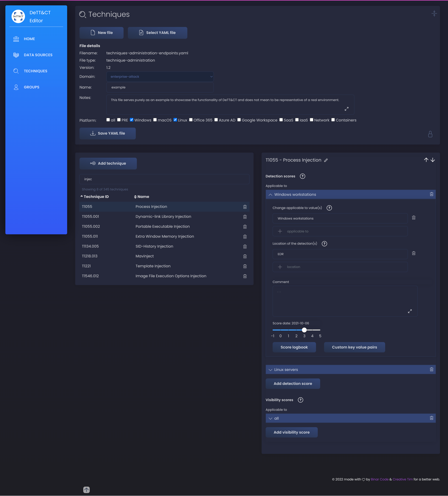448x496 pixels.
Task: Check the Containers platform checkbox
Action: 333,120
